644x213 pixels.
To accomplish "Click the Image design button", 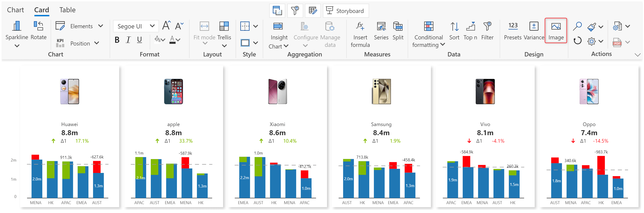I will (x=556, y=30).
